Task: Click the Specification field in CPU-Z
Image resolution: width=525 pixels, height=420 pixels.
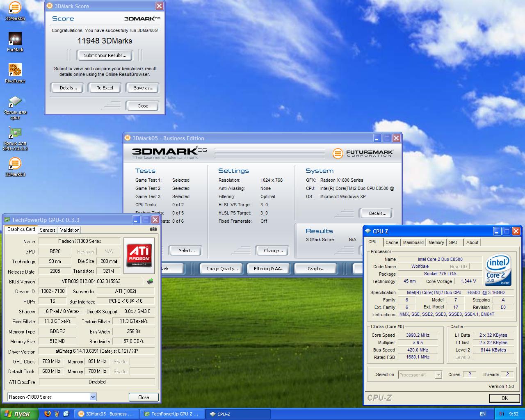Action: click(x=456, y=292)
